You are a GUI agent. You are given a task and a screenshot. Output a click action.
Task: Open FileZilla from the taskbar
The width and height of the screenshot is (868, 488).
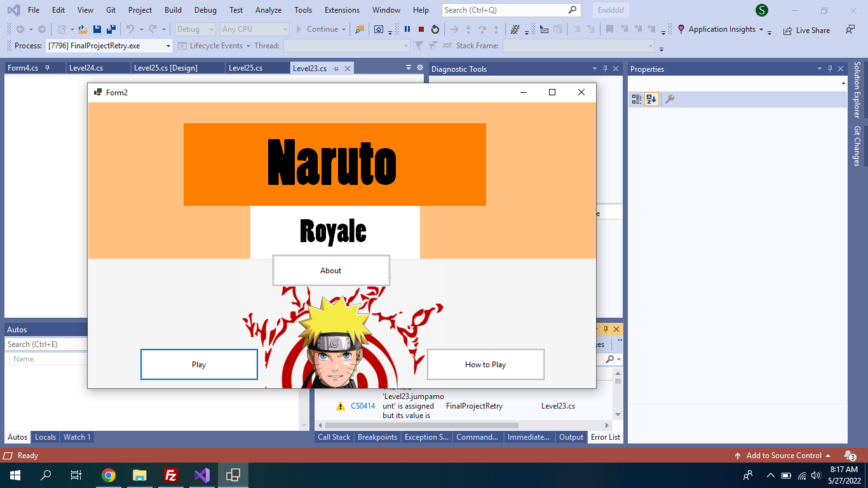tap(170, 475)
